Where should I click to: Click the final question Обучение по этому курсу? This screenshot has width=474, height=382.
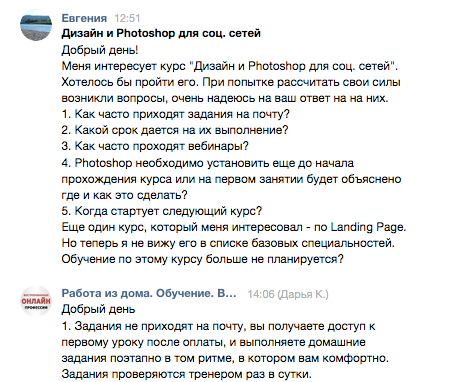tap(202, 259)
